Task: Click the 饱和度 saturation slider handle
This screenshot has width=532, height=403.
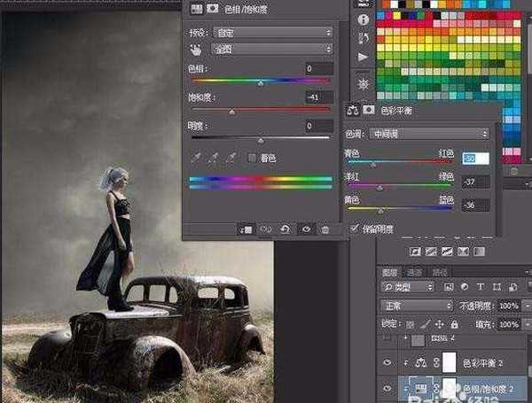Action: (x=232, y=112)
